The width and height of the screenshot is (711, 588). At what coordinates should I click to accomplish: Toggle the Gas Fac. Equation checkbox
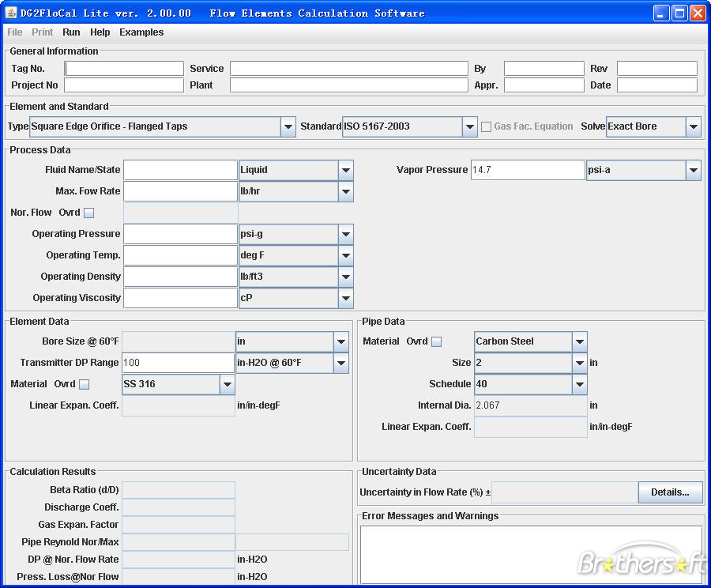486,126
